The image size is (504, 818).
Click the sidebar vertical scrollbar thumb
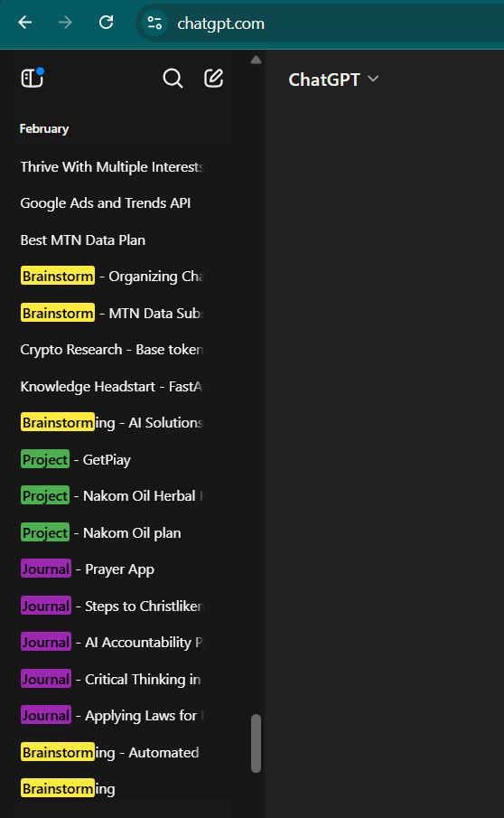coord(256,743)
